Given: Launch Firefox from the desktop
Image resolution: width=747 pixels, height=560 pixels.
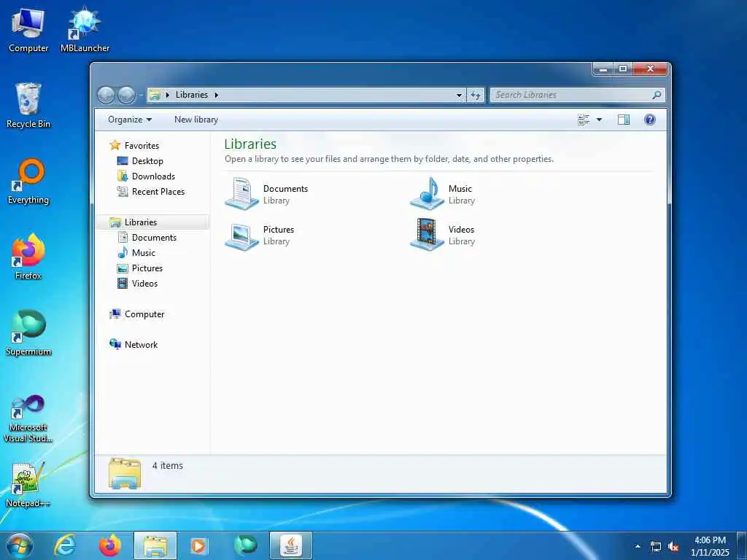Looking at the screenshot, I should [x=28, y=257].
